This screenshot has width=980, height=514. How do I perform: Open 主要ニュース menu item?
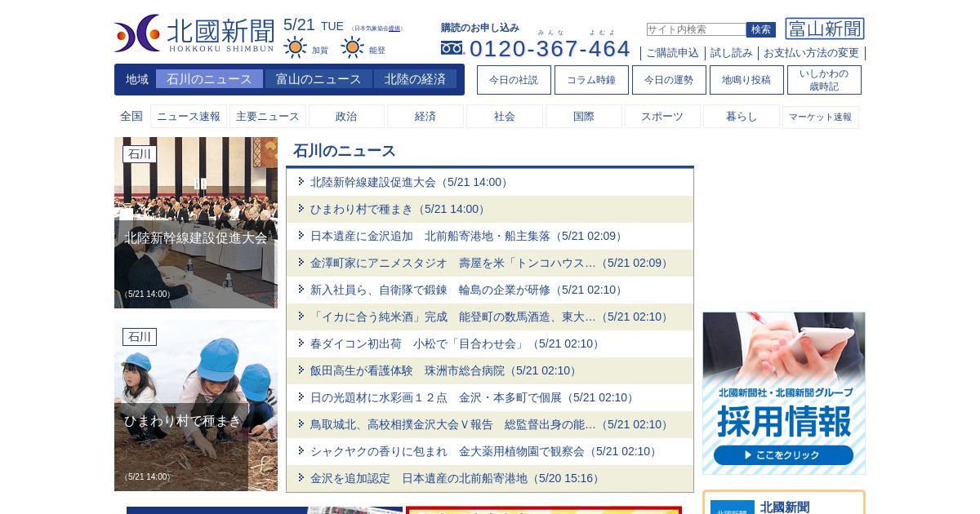pyautogui.click(x=268, y=117)
